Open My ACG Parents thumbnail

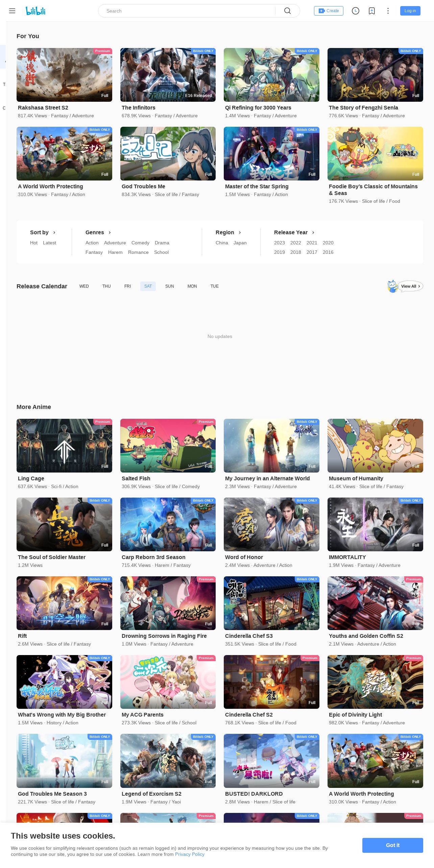coord(168,682)
